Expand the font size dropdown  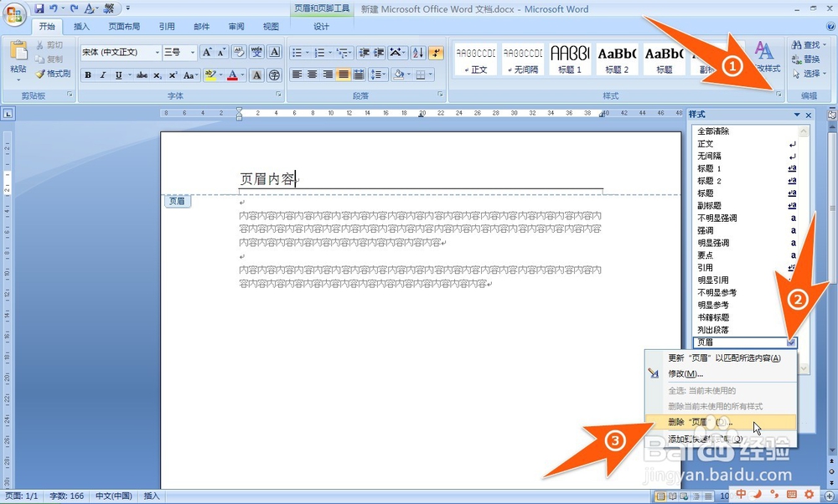pyautogui.click(x=192, y=51)
